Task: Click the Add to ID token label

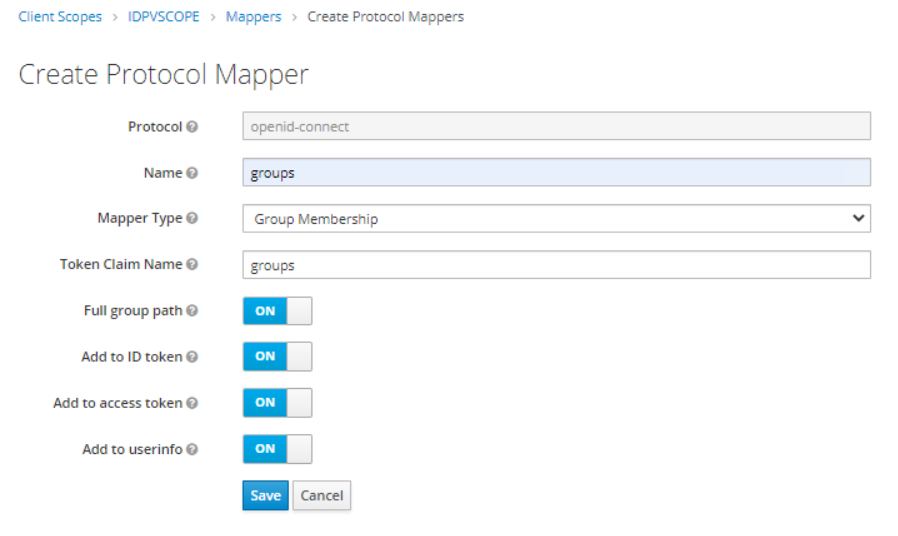Action: 132,357
